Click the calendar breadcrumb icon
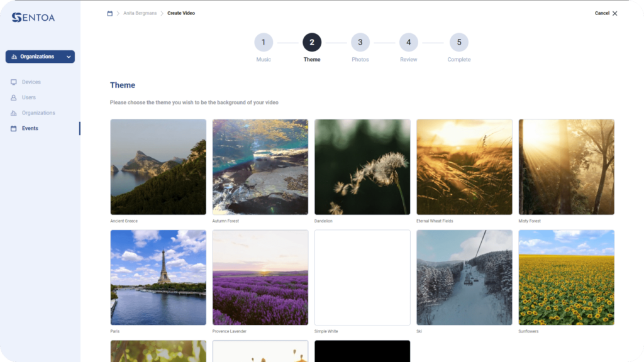 pyautogui.click(x=109, y=14)
